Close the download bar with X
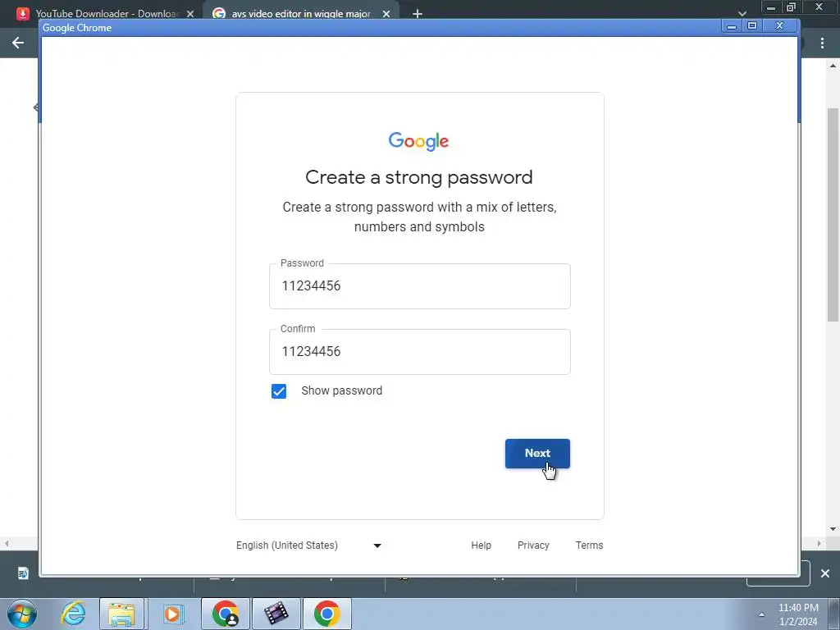 point(825,573)
